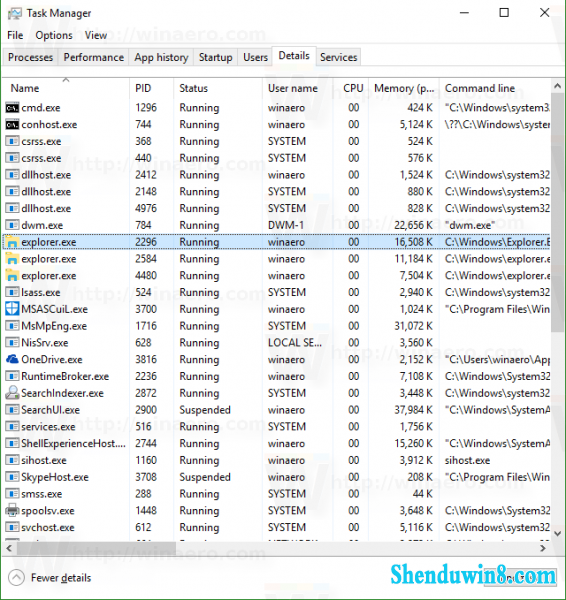This screenshot has height=600, width=566.
Task: Click the cmd.exe process icon
Action: coord(12,108)
